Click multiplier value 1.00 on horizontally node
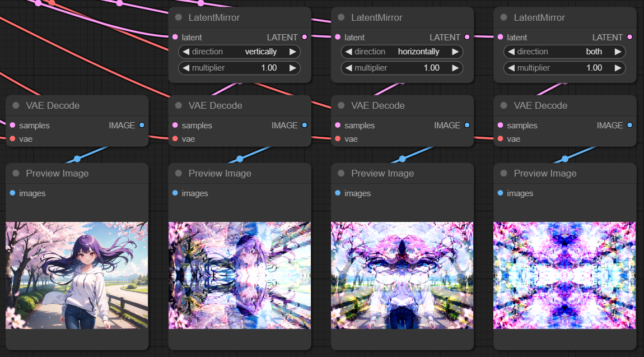 [432, 68]
